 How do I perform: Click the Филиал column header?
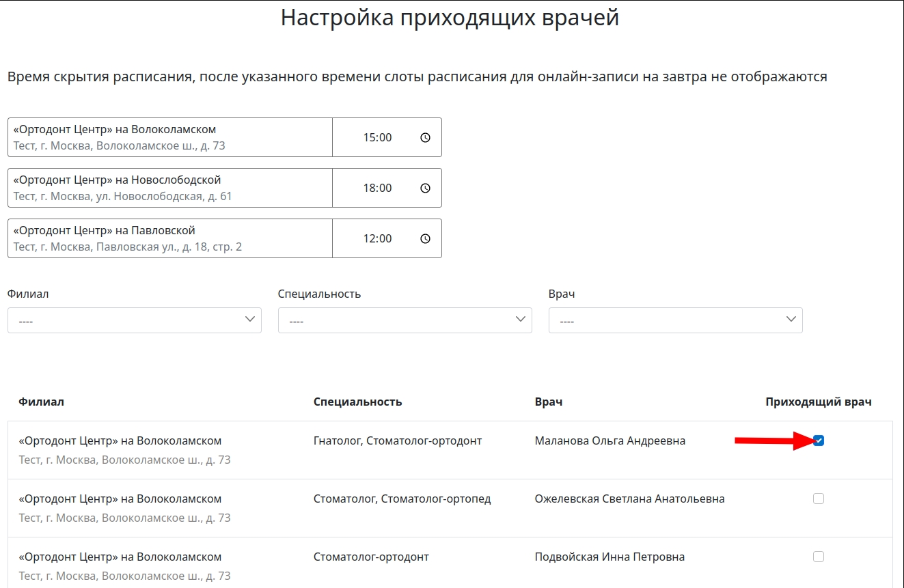41,402
